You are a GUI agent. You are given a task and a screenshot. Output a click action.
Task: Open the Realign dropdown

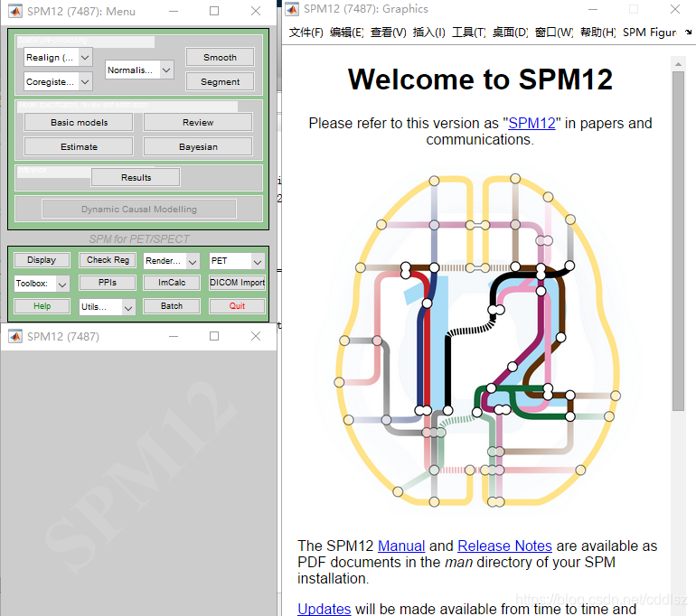point(58,57)
